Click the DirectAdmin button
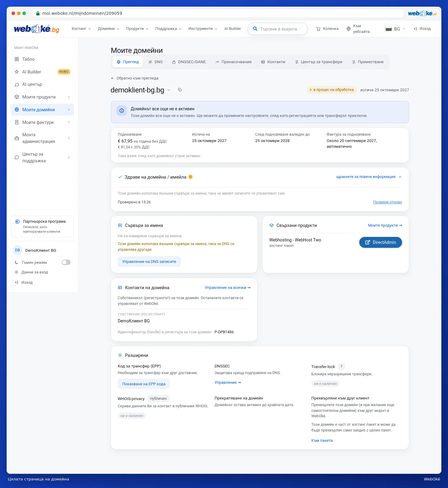 381,242
